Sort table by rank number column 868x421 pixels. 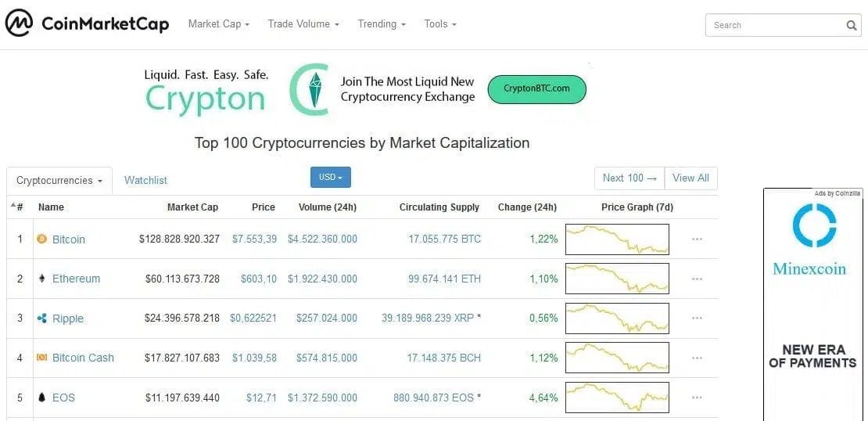(x=17, y=207)
